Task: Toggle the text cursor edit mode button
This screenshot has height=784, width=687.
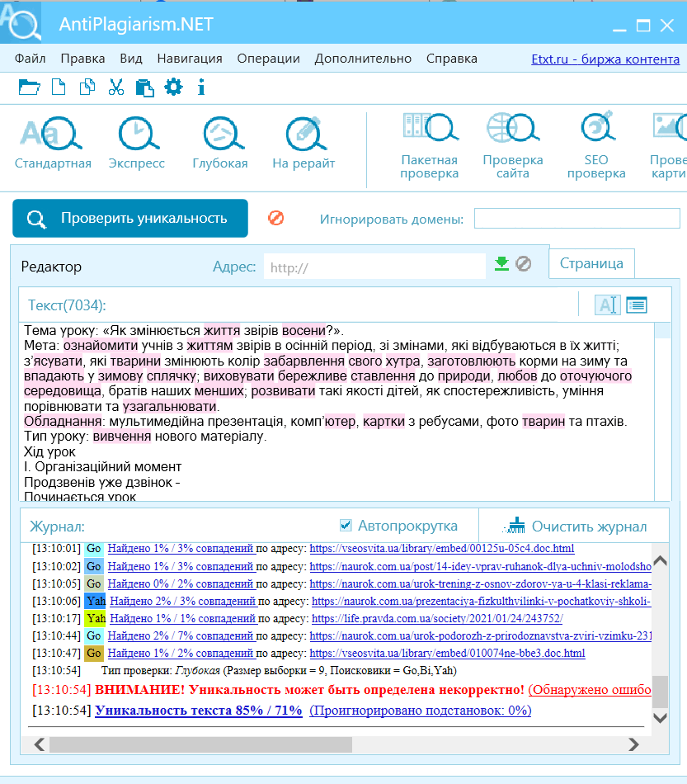Action: coord(608,305)
